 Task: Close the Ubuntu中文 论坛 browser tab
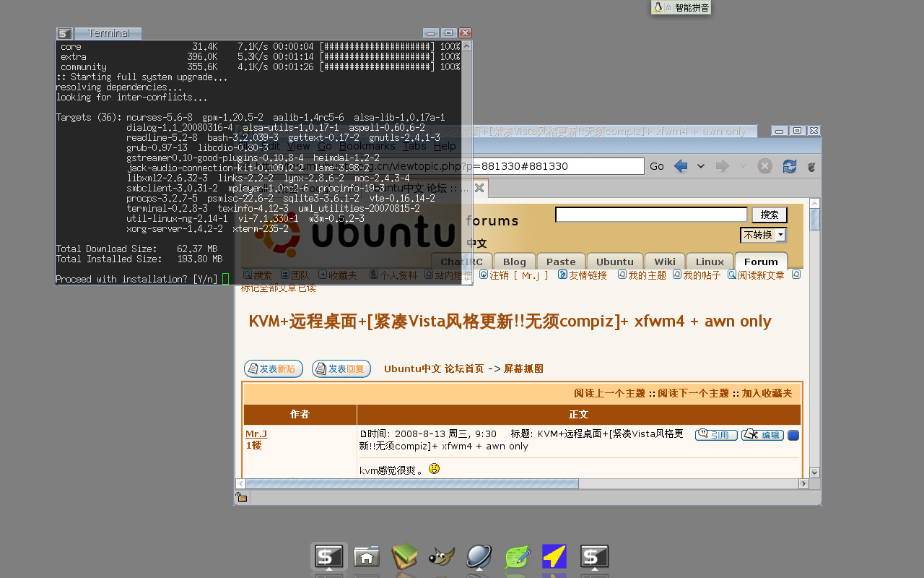point(479,189)
